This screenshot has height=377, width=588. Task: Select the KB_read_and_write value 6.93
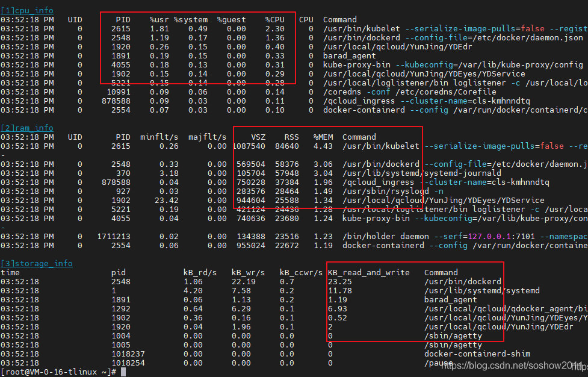(x=338, y=309)
